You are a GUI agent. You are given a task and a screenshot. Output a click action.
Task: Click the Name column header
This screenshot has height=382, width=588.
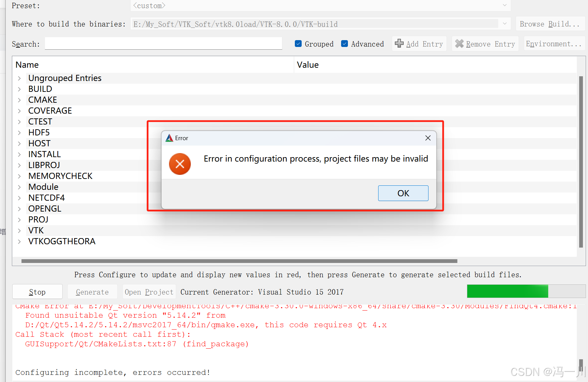(153, 65)
